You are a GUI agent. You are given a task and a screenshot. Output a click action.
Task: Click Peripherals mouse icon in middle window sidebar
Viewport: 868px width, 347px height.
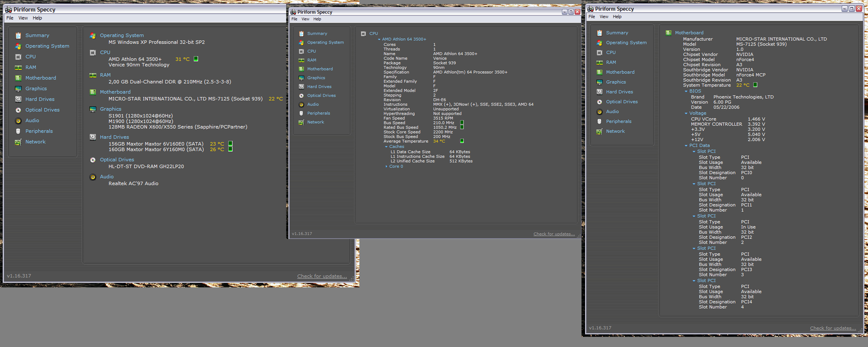click(x=301, y=114)
